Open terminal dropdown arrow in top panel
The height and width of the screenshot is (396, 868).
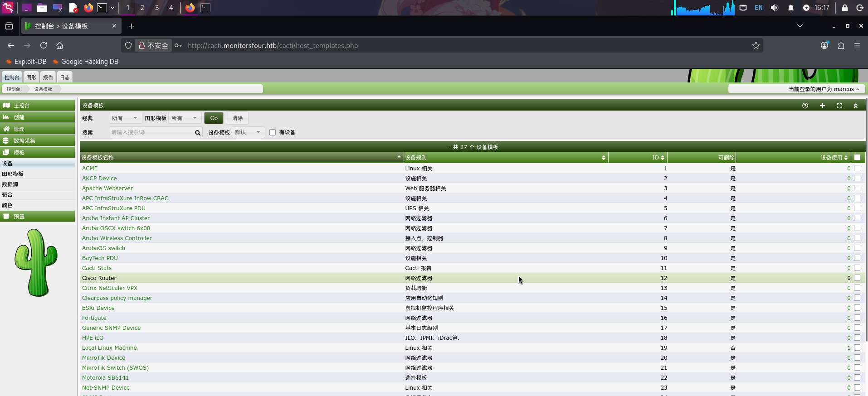pos(112,8)
